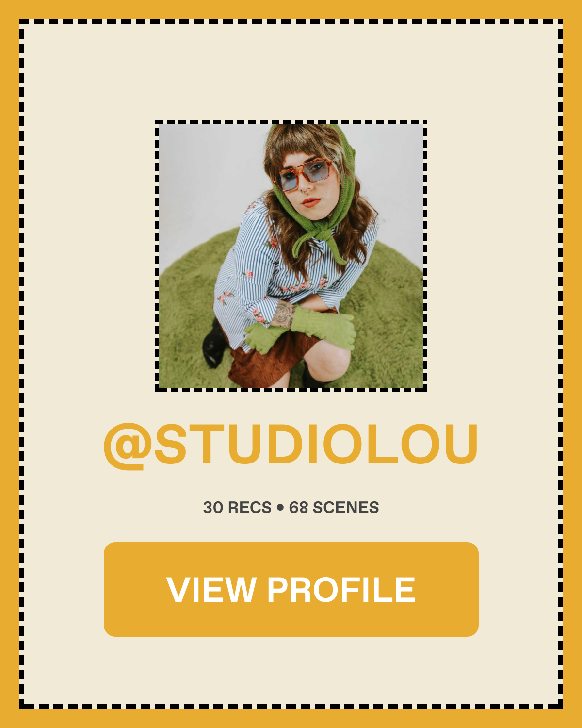The image size is (582, 728).
Task: Click the cream card background below the button
Action: point(291,670)
